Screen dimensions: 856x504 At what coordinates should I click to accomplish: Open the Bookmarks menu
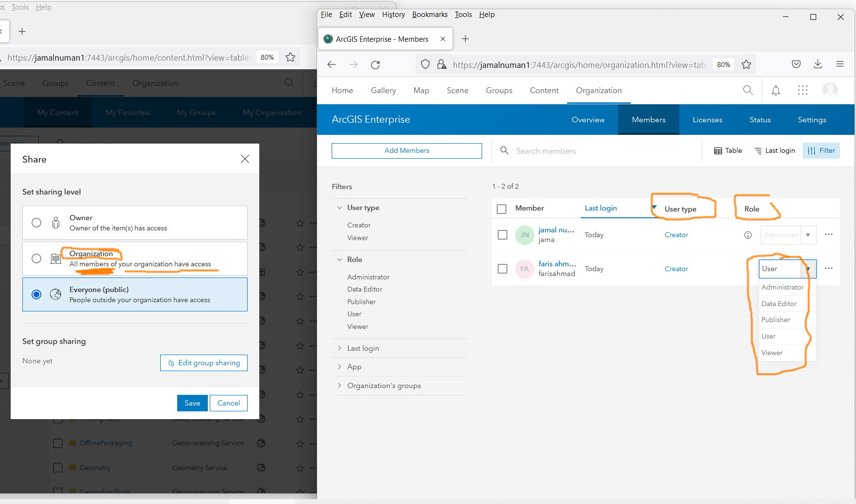pos(430,15)
